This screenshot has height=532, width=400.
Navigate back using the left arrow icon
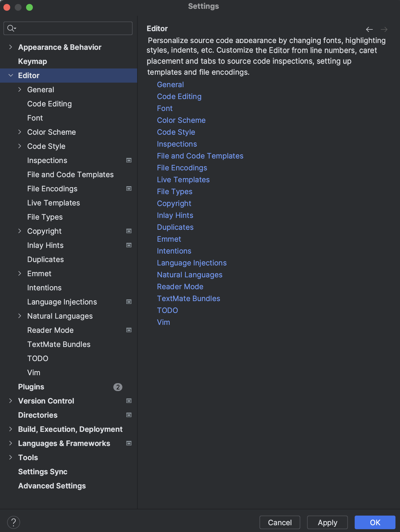tap(369, 29)
